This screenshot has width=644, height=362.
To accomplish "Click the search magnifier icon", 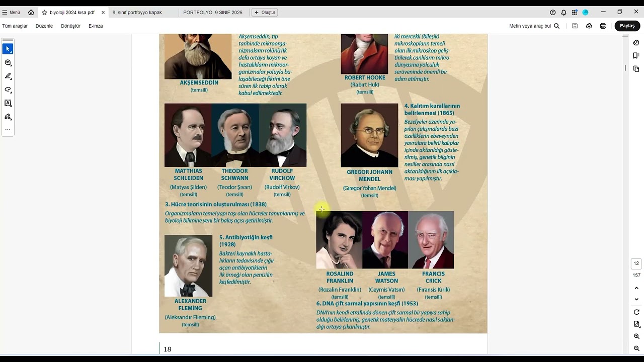I will tap(556, 26).
